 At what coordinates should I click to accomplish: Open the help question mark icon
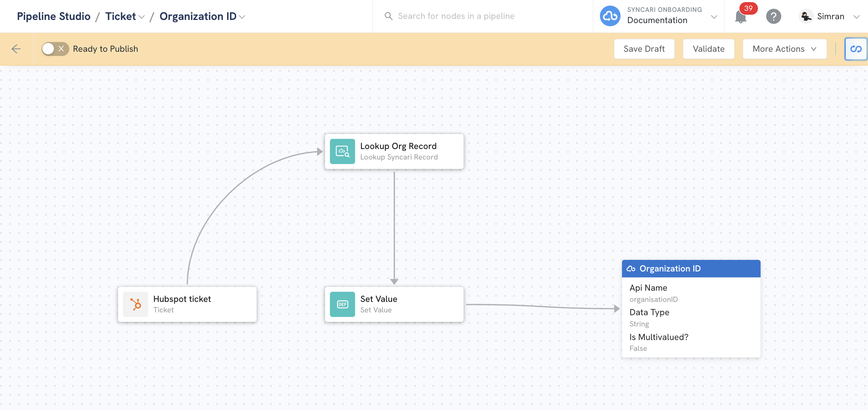point(773,16)
